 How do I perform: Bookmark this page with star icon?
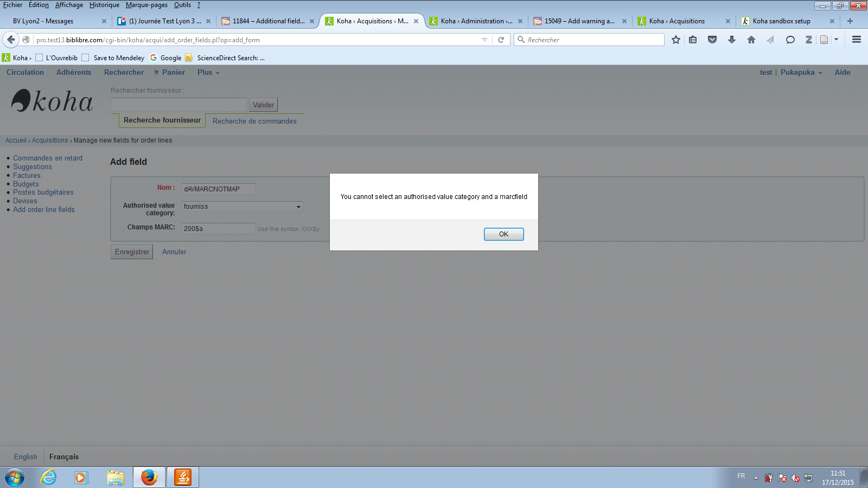pos(675,40)
